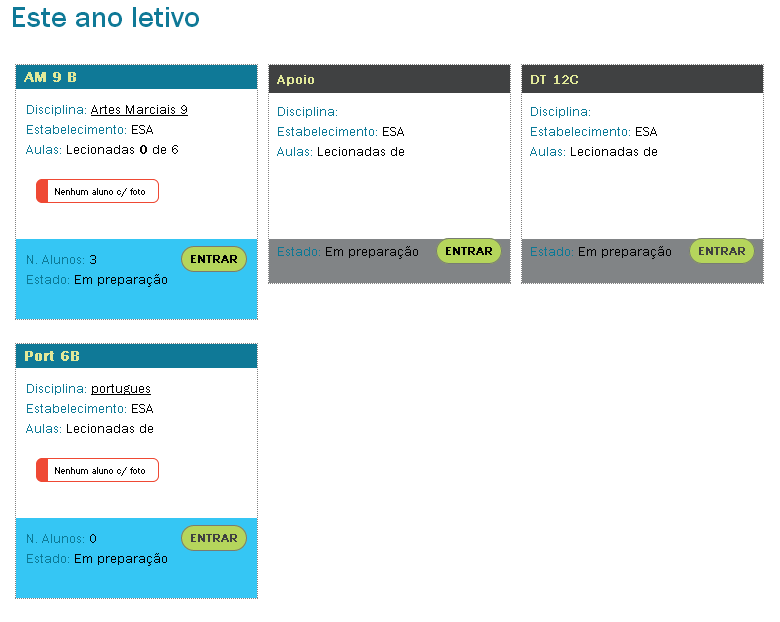Enter the Apoio class via ENTRAR
Screen dimensions: 780x622
[x=469, y=251]
